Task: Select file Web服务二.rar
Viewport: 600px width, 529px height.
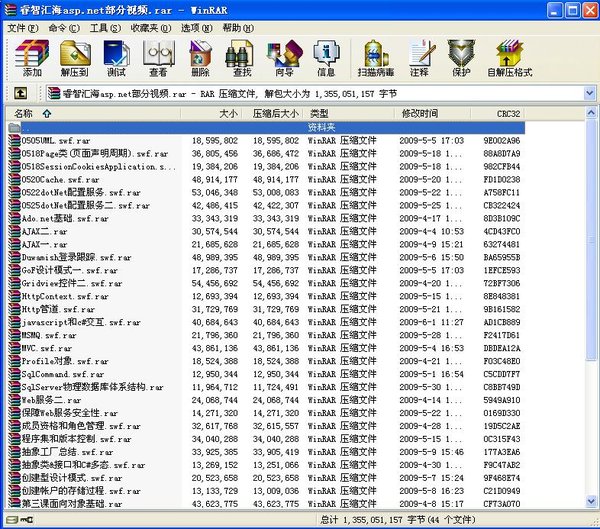Action: coord(265,400)
